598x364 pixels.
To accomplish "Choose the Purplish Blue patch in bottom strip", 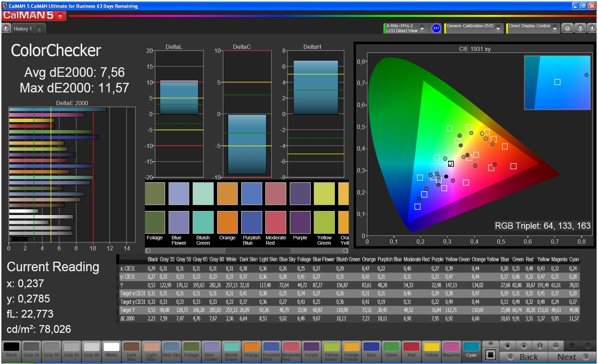I will tap(271, 351).
